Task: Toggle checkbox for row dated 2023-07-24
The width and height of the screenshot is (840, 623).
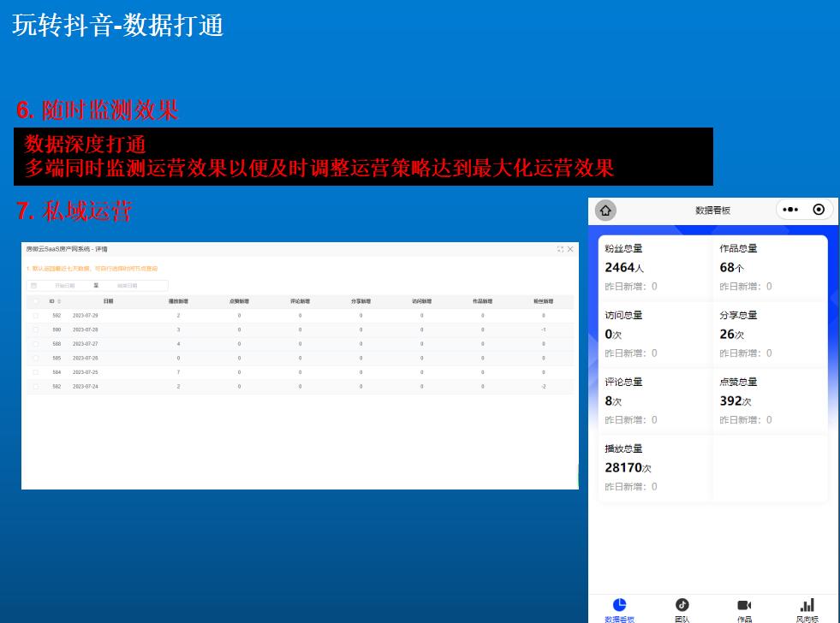Action: [x=35, y=387]
